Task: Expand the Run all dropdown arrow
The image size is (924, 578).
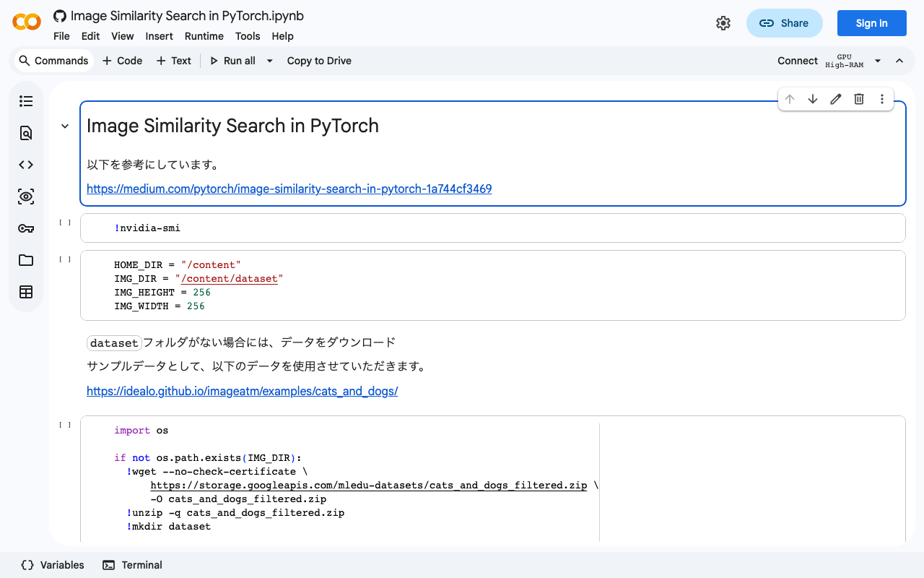Action: pyautogui.click(x=269, y=61)
